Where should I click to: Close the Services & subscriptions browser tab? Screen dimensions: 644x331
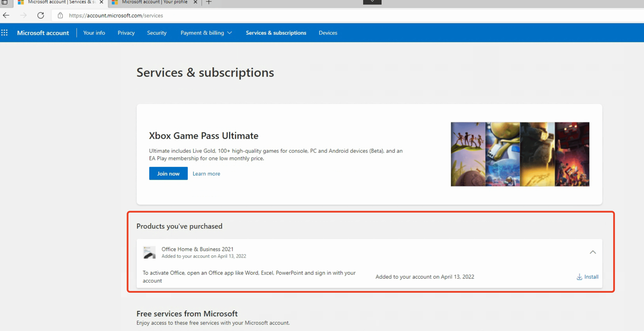pos(101,2)
